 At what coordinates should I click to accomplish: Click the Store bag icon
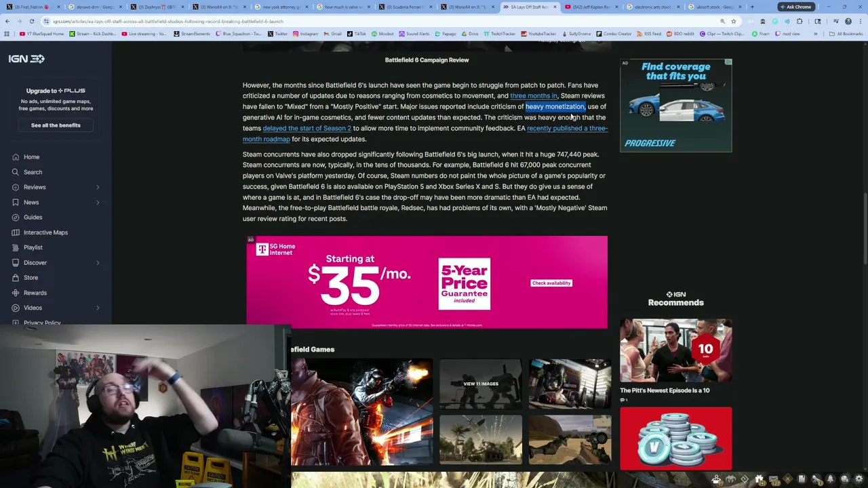16,277
